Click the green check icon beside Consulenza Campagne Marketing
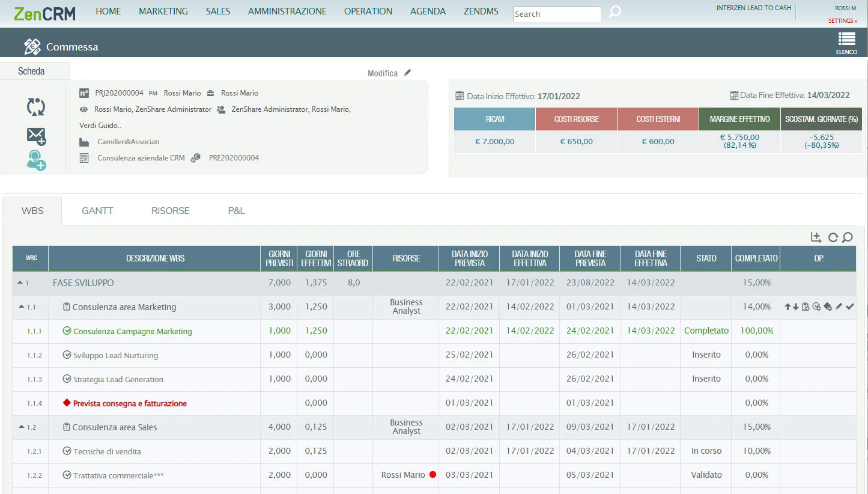868x494 pixels. (67, 331)
